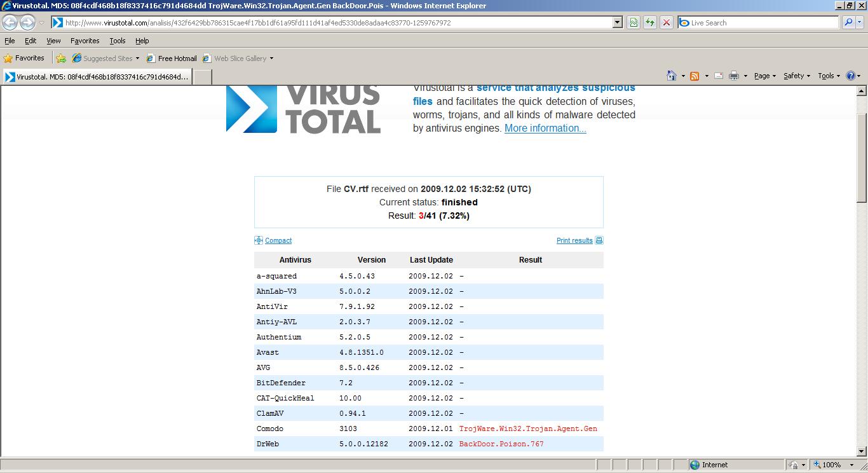
Task: Click the Compact view link
Action: (x=278, y=240)
